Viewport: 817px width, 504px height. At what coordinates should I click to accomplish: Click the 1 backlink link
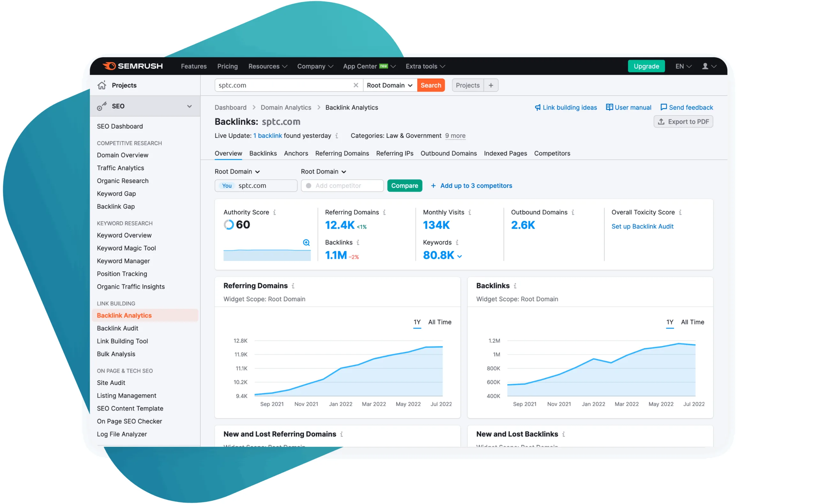click(267, 136)
